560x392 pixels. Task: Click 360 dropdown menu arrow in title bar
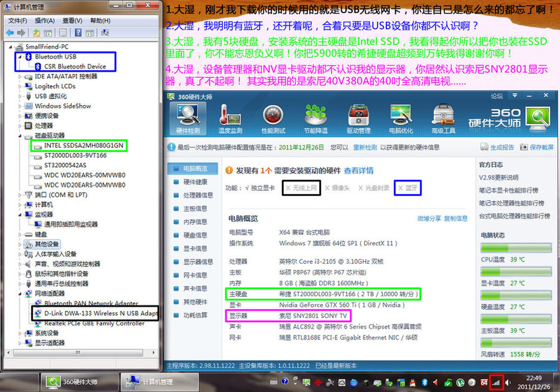point(515,96)
